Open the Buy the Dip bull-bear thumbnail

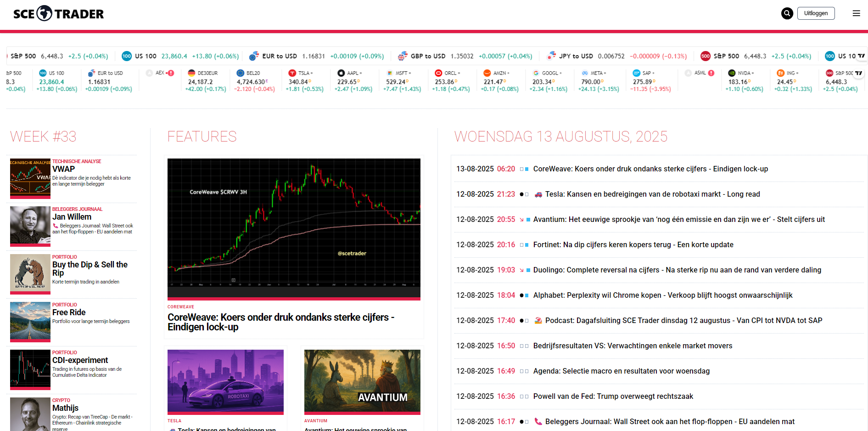coord(30,274)
